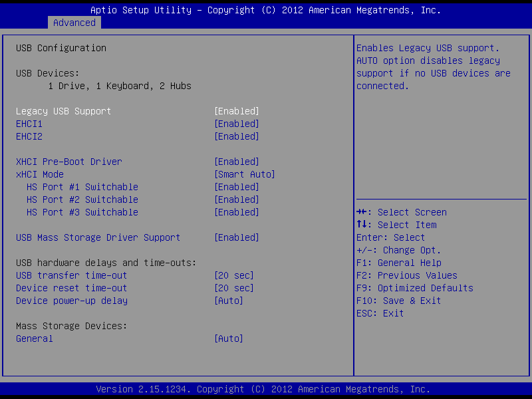Toggle the EHCI2 enabled setting

pos(236,136)
